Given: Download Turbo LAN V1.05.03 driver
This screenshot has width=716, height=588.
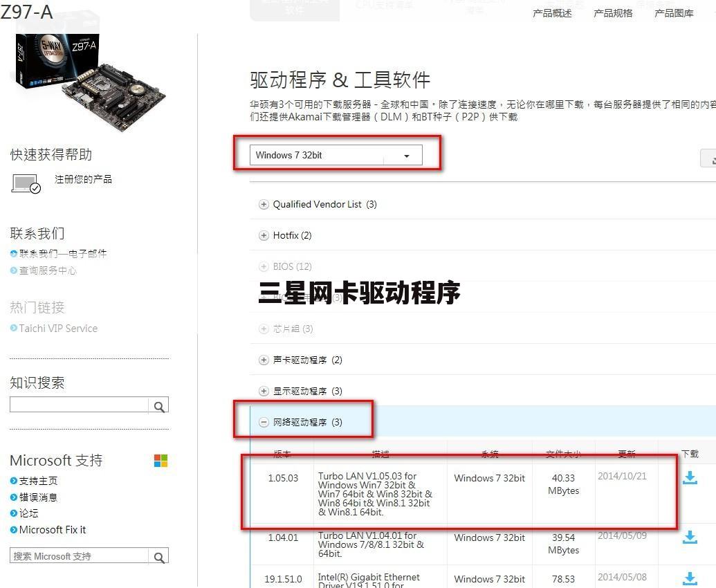Looking at the screenshot, I should pos(690,477).
